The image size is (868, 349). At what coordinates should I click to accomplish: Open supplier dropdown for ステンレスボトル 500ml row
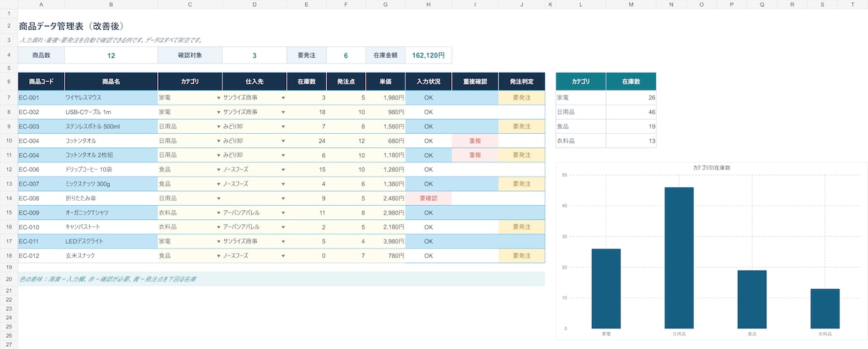pos(283,126)
